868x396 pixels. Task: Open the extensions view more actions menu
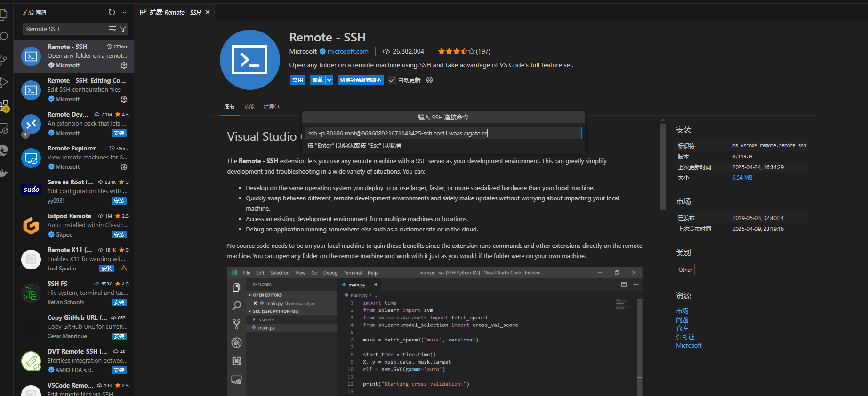click(x=123, y=12)
